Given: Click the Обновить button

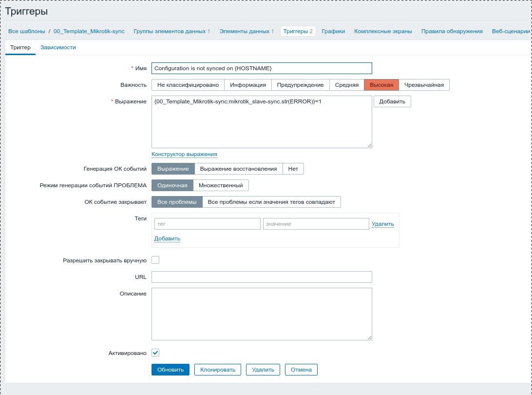Looking at the screenshot, I should [x=171, y=370].
